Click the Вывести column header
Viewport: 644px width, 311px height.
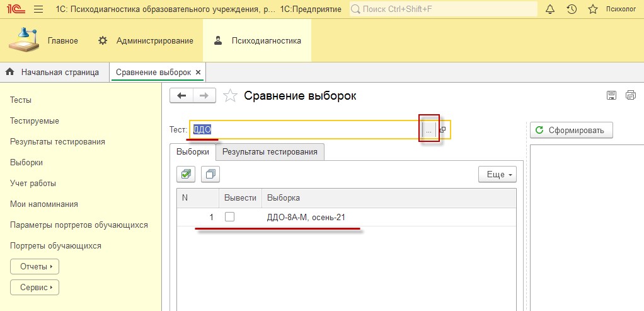point(241,198)
